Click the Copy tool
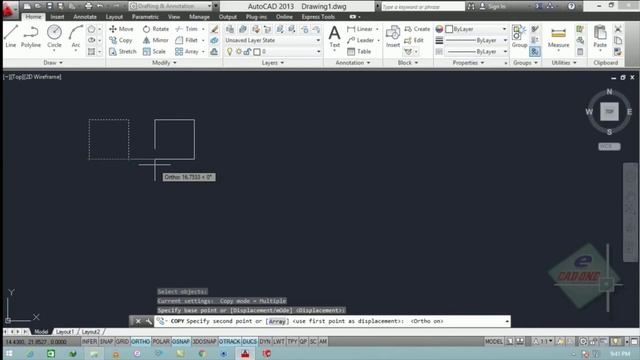 click(x=121, y=40)
